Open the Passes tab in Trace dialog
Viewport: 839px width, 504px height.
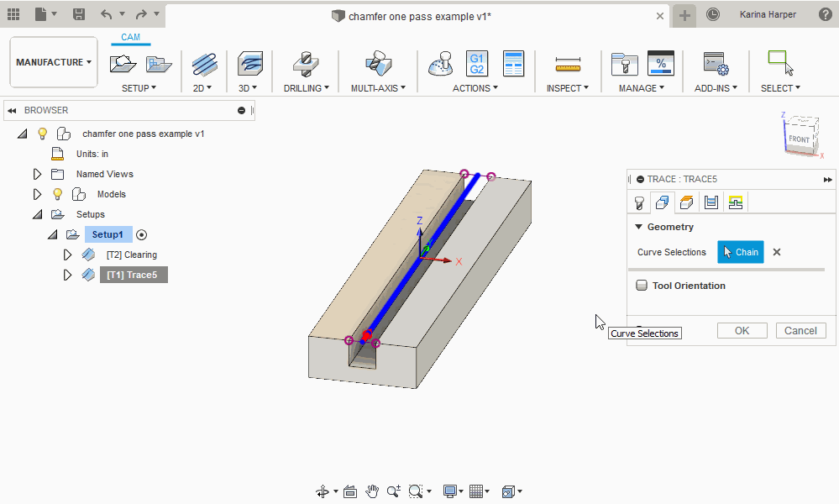[x=711, y=202]
